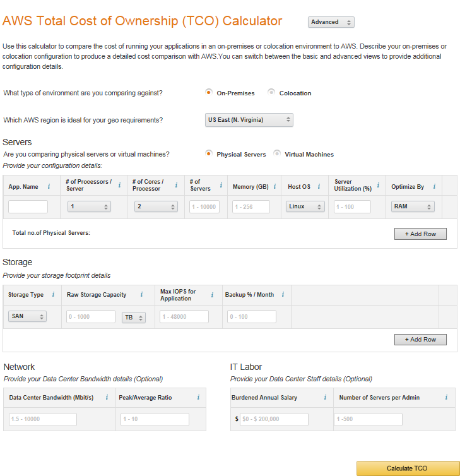460x476 pixels.
Task: Choose the Virtual Machines radio button
Action: [277, 154]
